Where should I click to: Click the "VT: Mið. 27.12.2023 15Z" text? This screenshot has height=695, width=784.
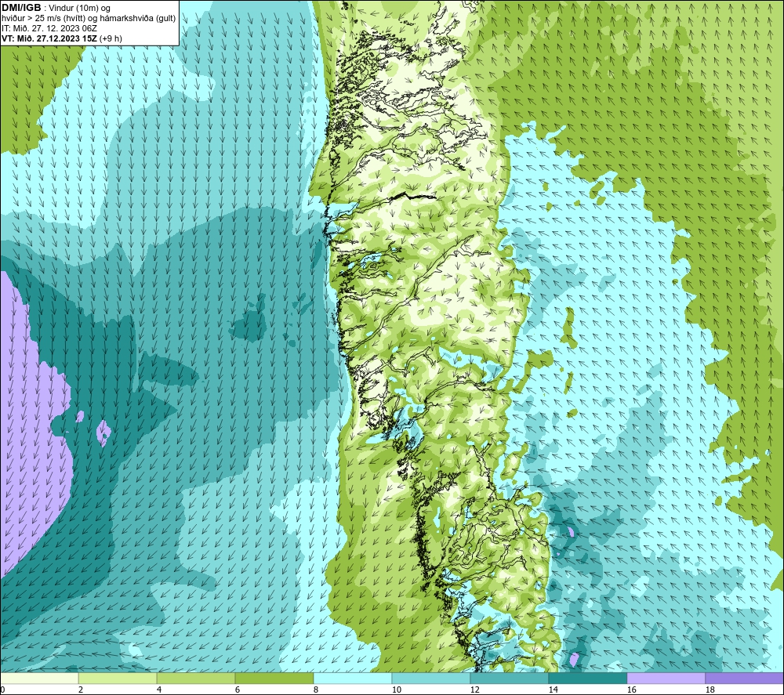[49, 38]
